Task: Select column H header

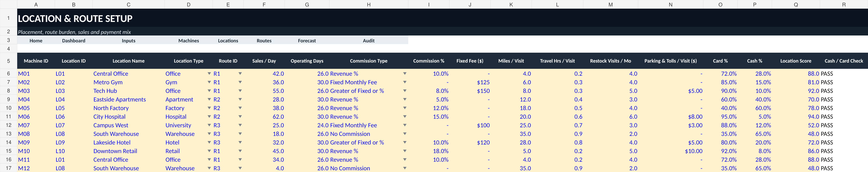Action: tap(369, 4)
